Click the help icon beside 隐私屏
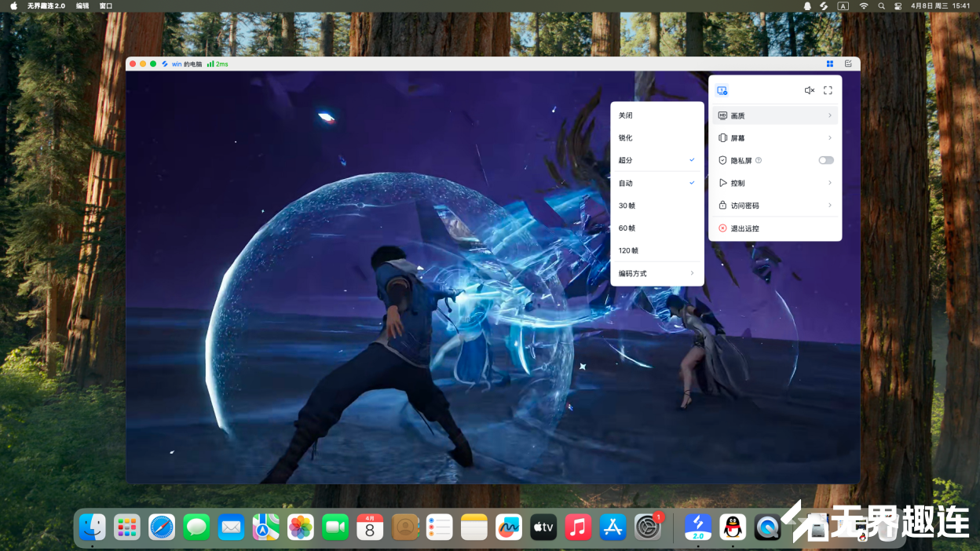The height and width of the screenshot is (551, 980). coord(759,160)
